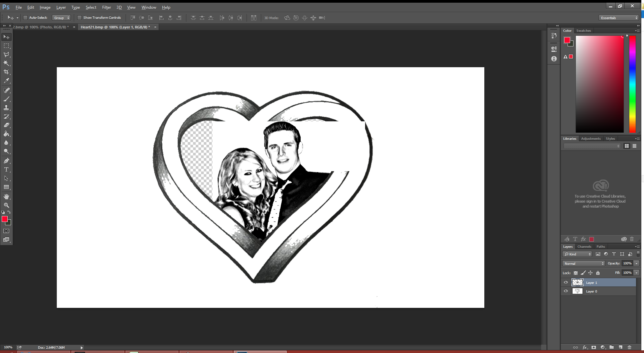Image resolution: width=644 pixels, height=353 pixels.
Task: Enable Show Transform Controls checkbox
Action: coord(79,18)
